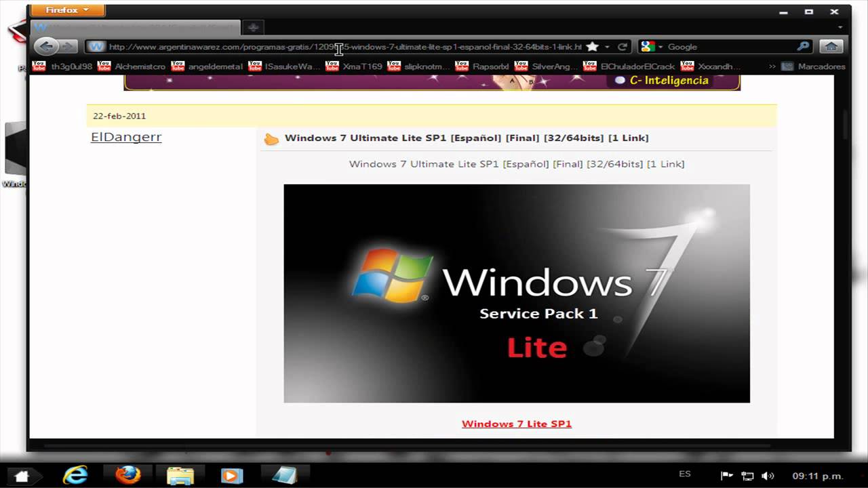Open the Alchemistcro YouTube bookmark
The width and height of the screenshot is (868, 488).
[132, 66]
